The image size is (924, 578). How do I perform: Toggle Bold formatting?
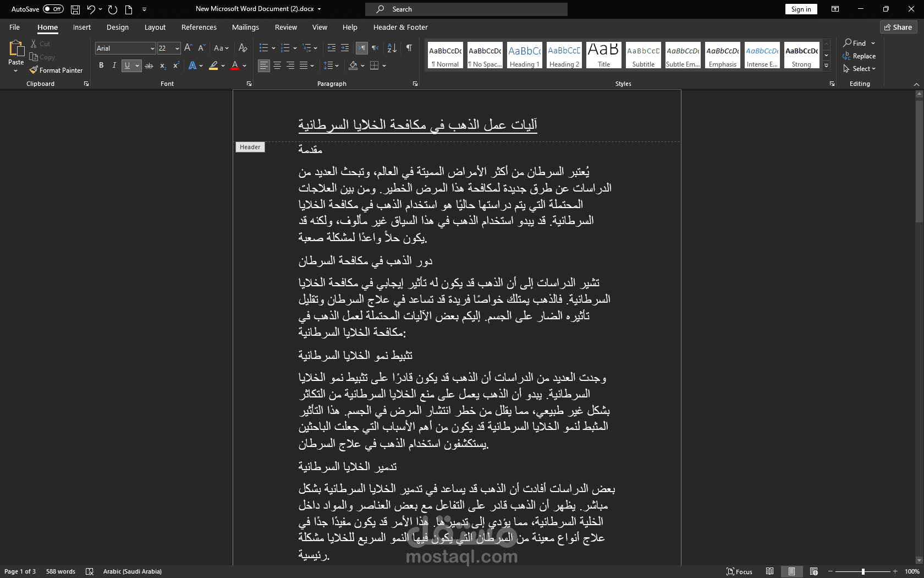pos(101,66)
